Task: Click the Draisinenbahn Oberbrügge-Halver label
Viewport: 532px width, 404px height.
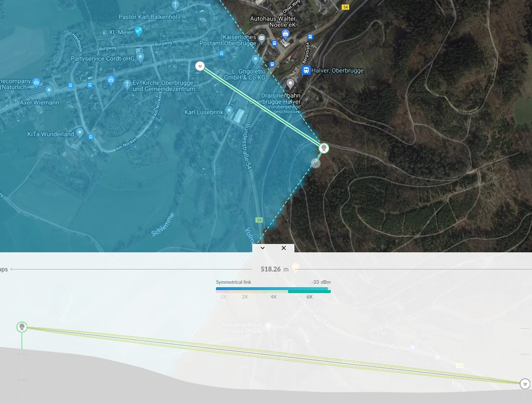Action: (x=275, y=99)
